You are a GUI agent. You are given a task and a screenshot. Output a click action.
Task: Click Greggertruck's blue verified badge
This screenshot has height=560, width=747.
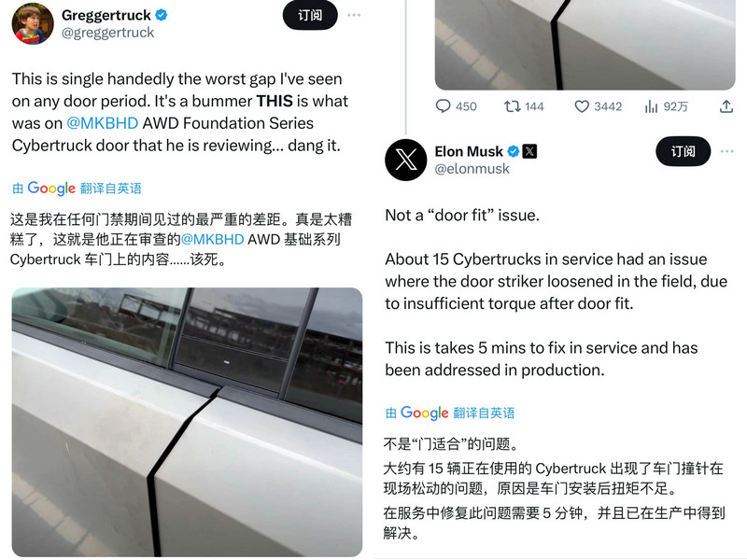click(x=162, y=15)
